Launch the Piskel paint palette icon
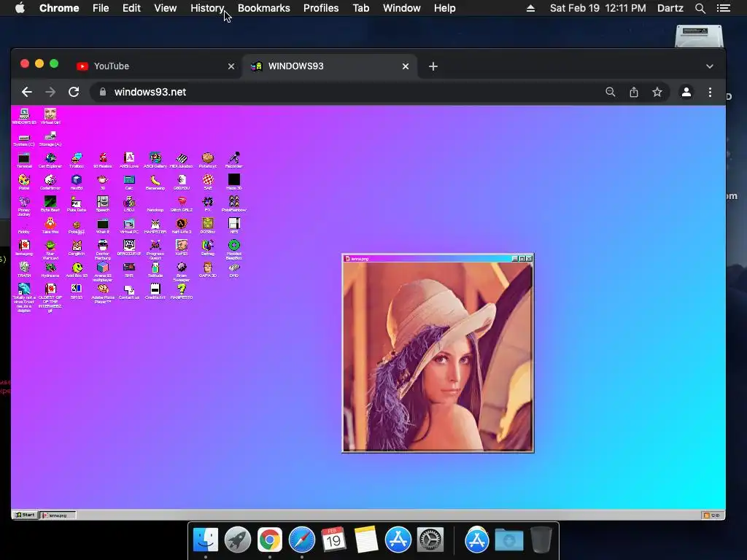This screenshot has height=560, width=747. click(24, 182)
